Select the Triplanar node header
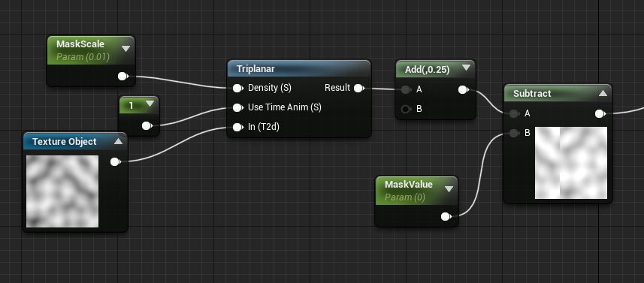Screen dimensions: 644x283 pos(298,69)
